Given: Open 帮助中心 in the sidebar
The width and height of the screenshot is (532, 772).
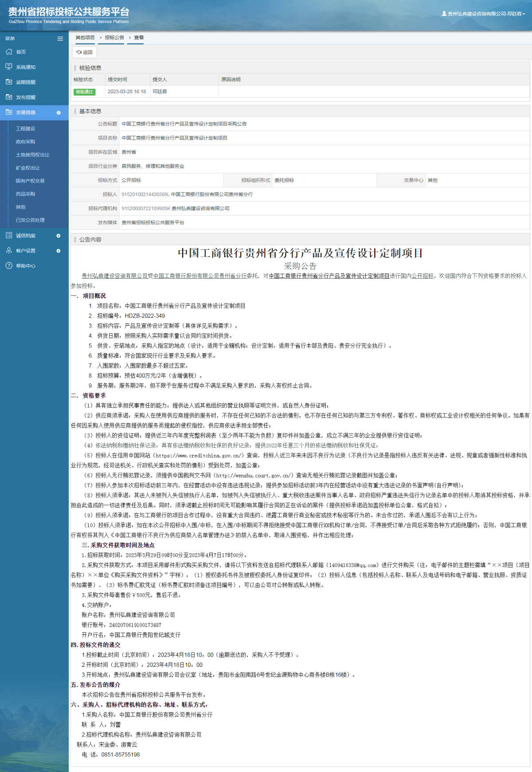Looking at the screenshot, I should coord(26,266).
